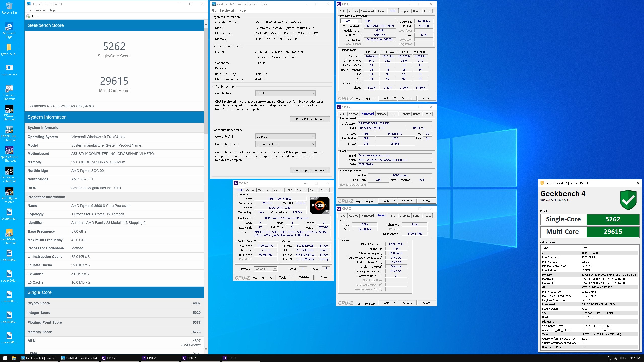
Task: Open the Compute API OpenCL dropdown
Action: coord(285,137)
